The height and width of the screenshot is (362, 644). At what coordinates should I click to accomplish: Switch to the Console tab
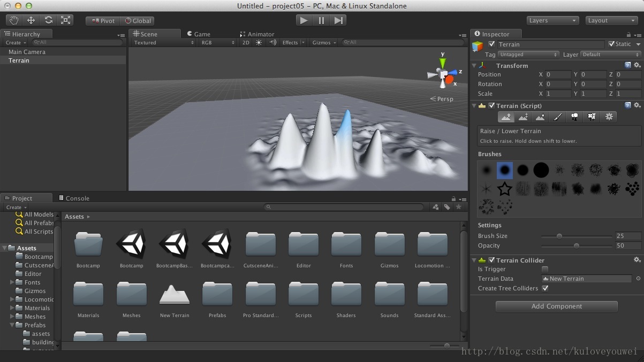point(74,198)
